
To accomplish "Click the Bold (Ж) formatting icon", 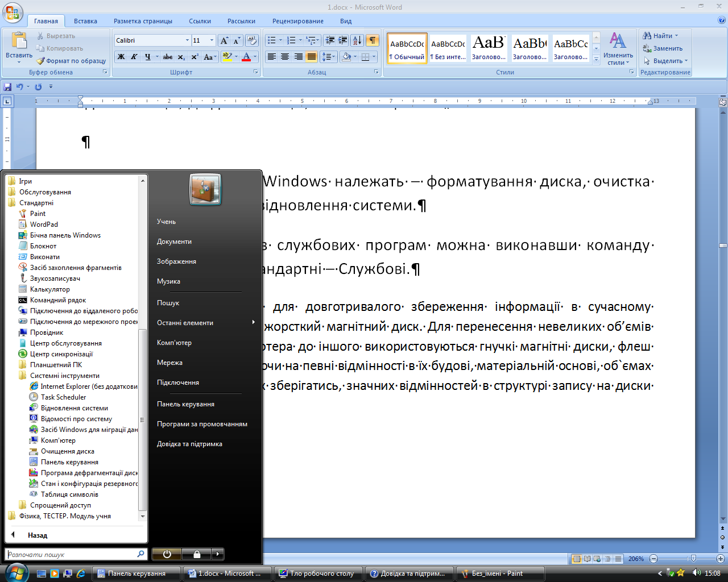I will tap(121, 57).
